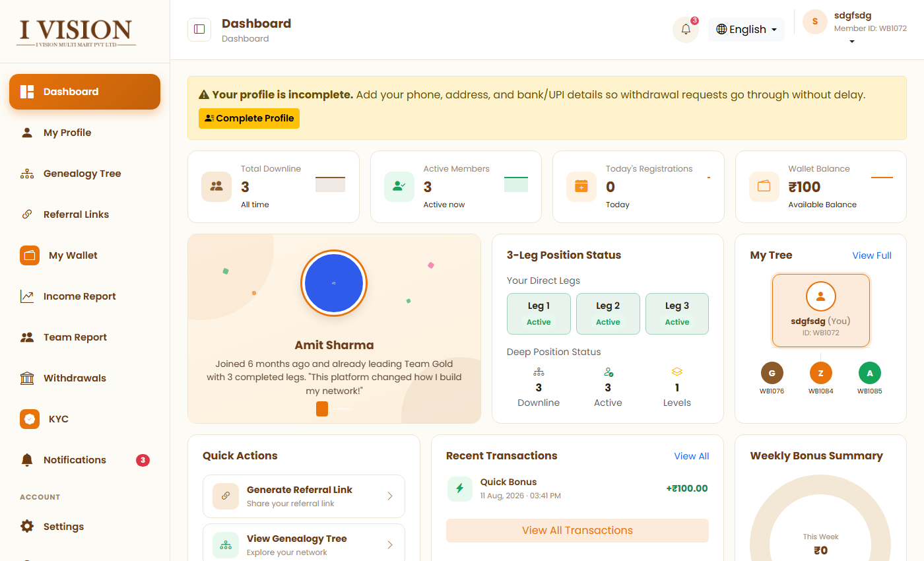924x561 pixels.
Task: Click Today's Registrations calendar icon
Action: pos(581,186)
